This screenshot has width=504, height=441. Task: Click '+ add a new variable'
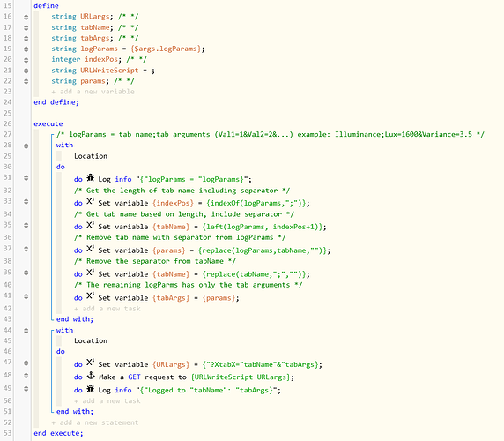coord(93,92)
